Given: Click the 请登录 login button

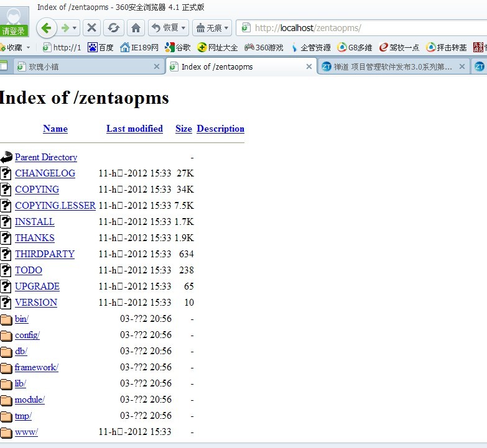Looking at the screenshot, I should coord(14,31).
